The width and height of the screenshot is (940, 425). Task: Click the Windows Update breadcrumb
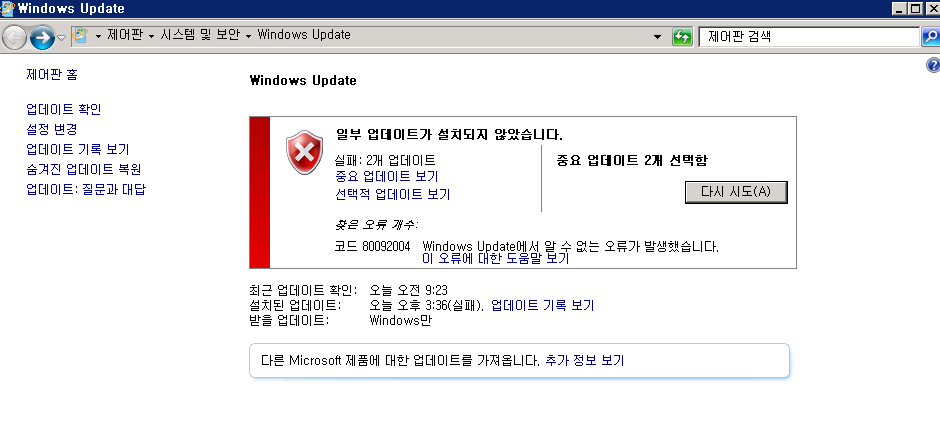(304, 35)
